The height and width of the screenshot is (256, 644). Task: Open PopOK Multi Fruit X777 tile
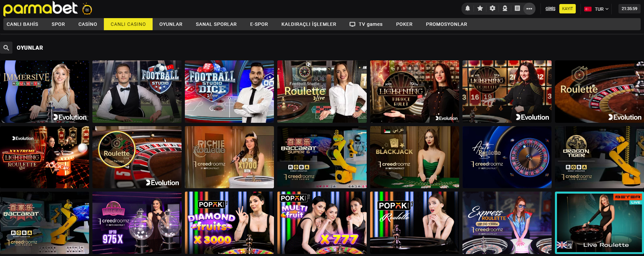[322, 223]
